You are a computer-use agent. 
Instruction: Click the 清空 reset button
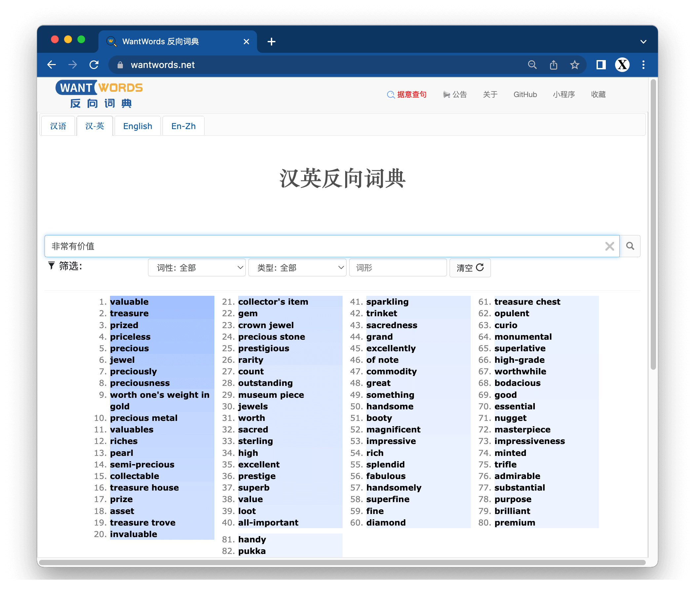[x=470, y=268]
